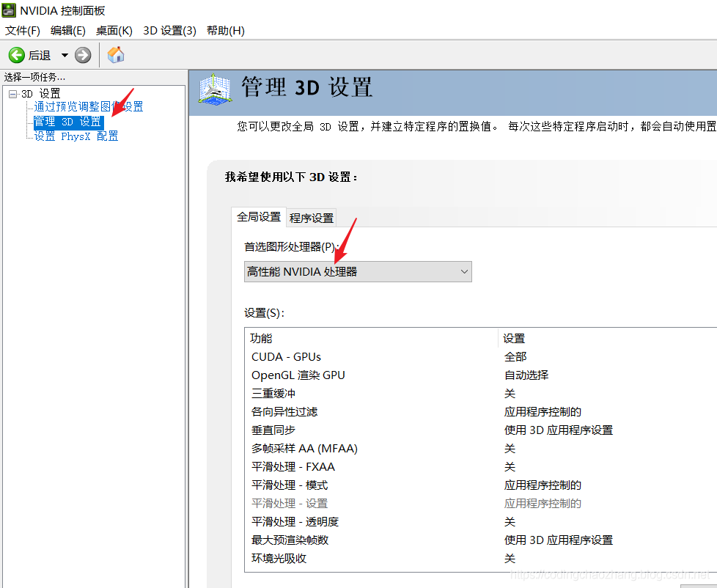Image resolution: width=717 pixels, height=588 pixels.
Task: Click the gray Forward navigation arrow
Action: [x=83, y=54]
